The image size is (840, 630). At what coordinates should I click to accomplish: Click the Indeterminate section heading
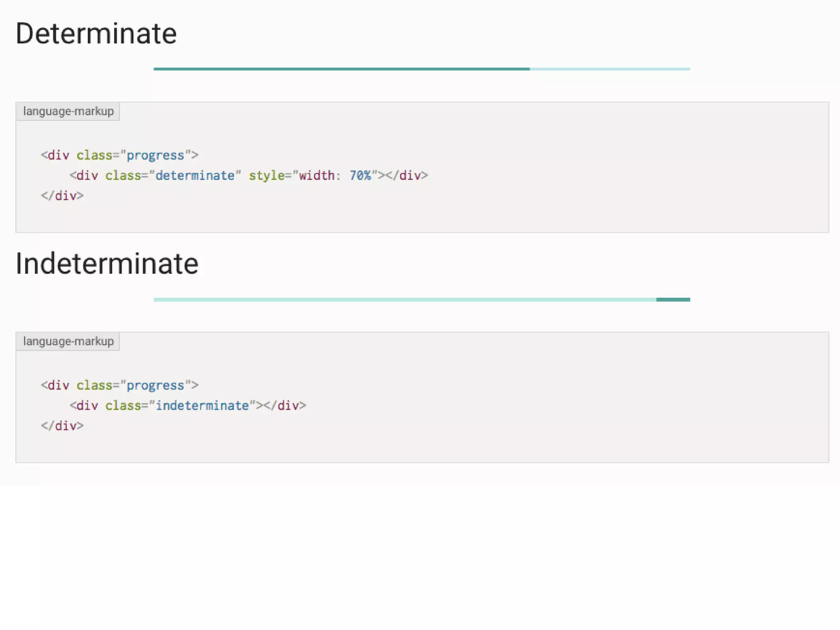point(107,264)
